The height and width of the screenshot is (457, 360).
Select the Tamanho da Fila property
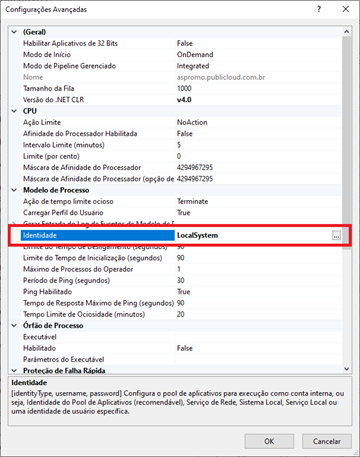tap(49, 88)
